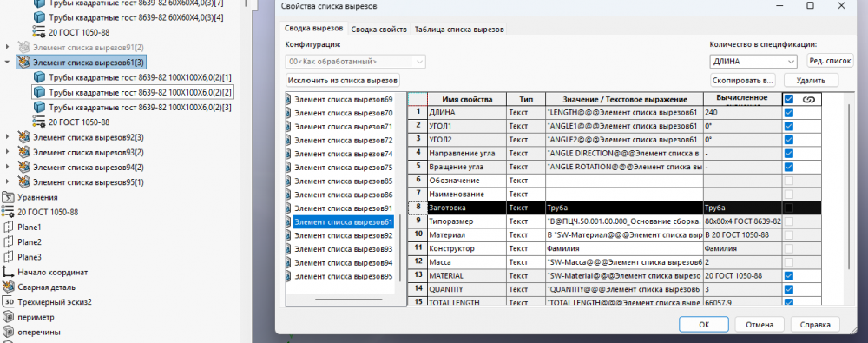Click the Конструктор property name cell
This screenshot has height=343, width=868.
[x=466, y=249]
